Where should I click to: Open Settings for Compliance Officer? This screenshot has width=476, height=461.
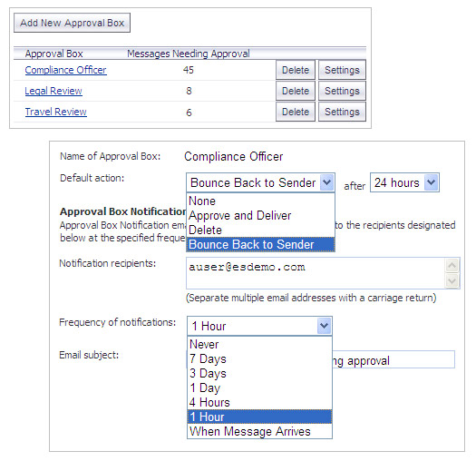(342, 70)
